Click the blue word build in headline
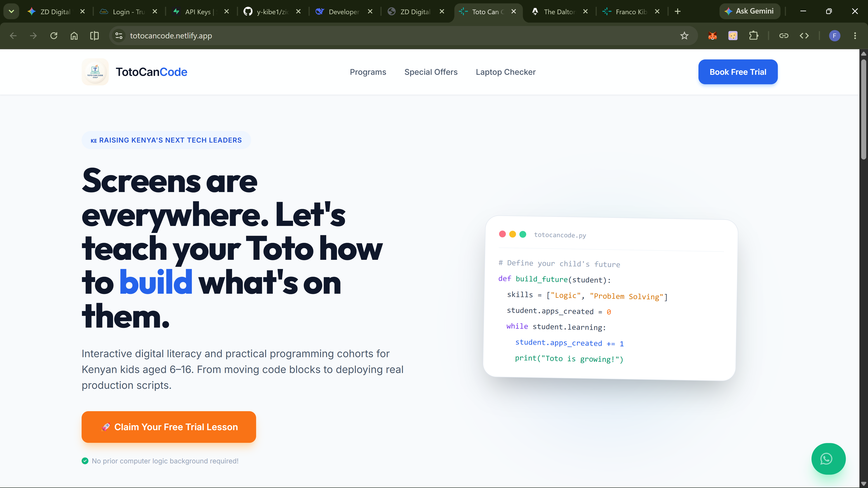 156,282
